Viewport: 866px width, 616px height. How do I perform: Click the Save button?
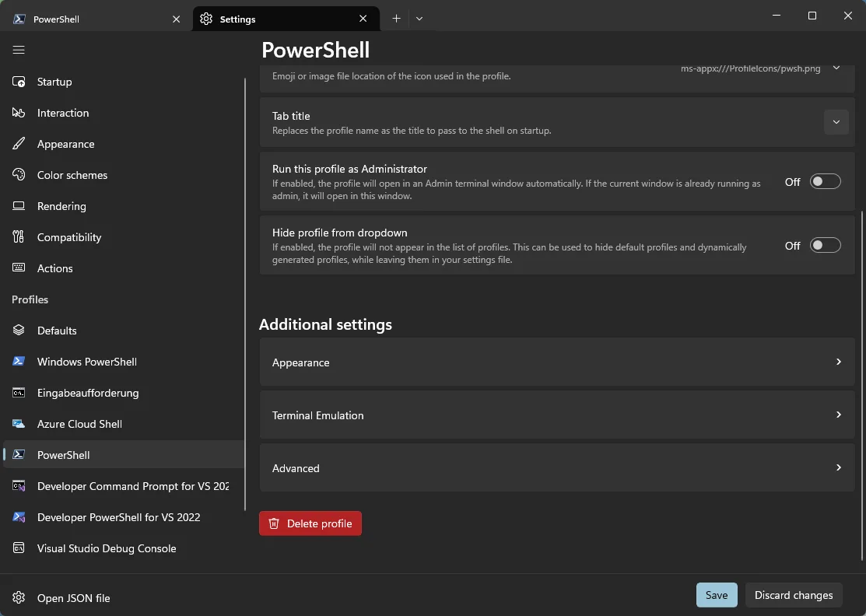[716, 595]
